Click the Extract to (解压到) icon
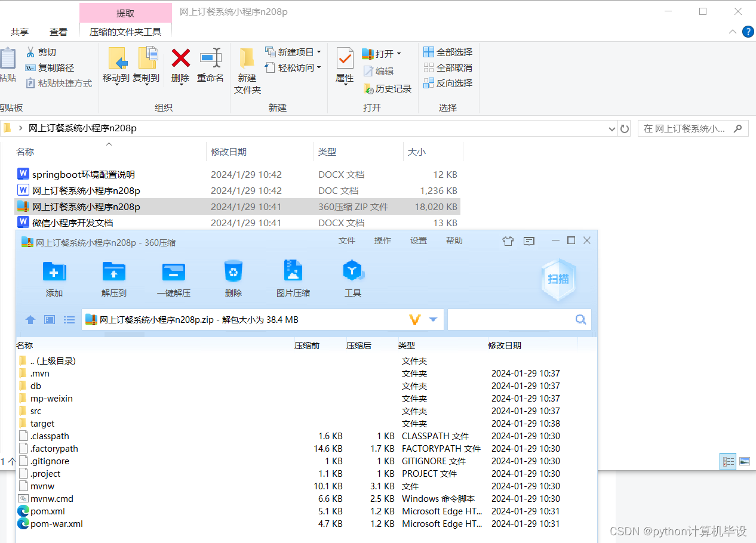 [113, 272]
